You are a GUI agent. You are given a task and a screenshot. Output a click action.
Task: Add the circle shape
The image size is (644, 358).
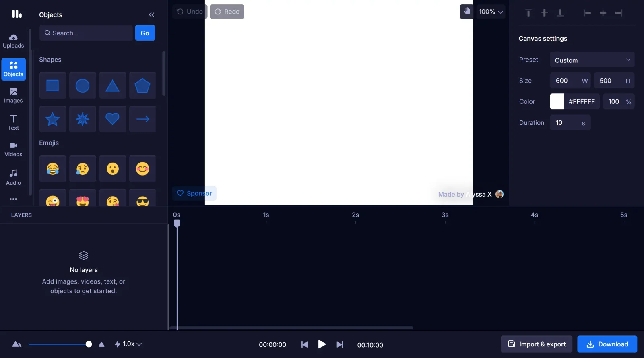(x=83, y=86)
